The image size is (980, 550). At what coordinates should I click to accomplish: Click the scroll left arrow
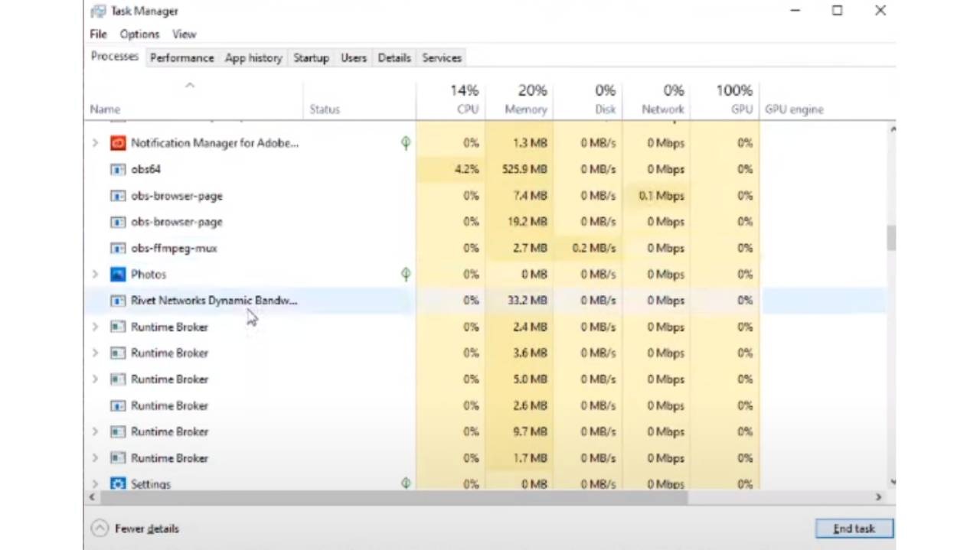(x=93, y=497)
